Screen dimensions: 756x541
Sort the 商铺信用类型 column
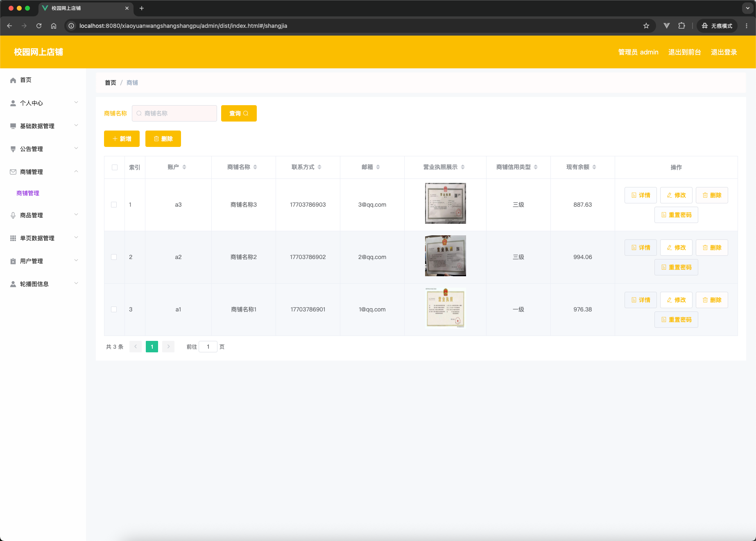click(536, 167)
